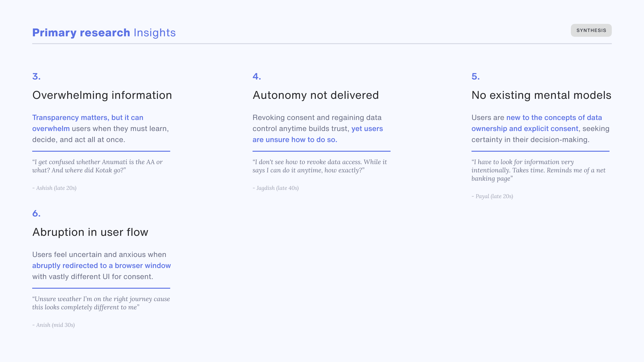644x362 pixels.
Task: Click the SYNTHESIS badge
Action: [591, 31]
